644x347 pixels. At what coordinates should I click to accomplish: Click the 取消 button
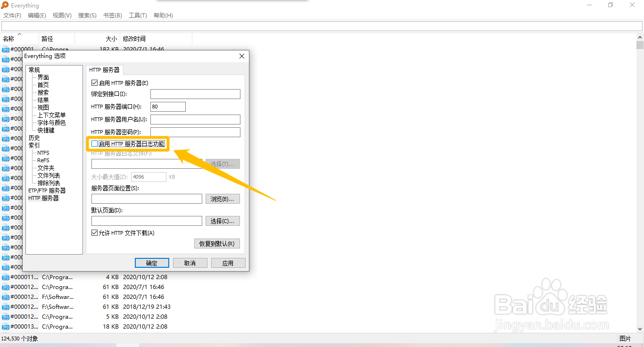pos(190,263)
